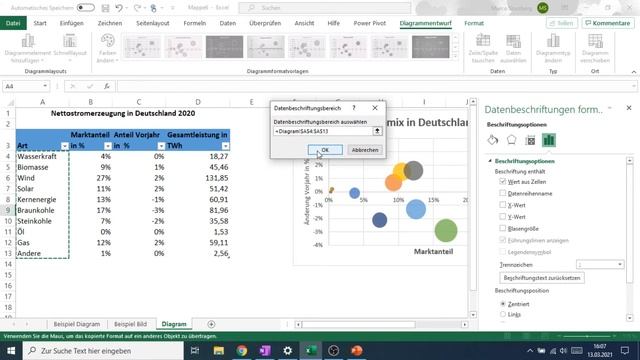Click the save icon in title bar
Image resolution: width=640 pixels, height=360 pixels.
(x=105, y=8)
